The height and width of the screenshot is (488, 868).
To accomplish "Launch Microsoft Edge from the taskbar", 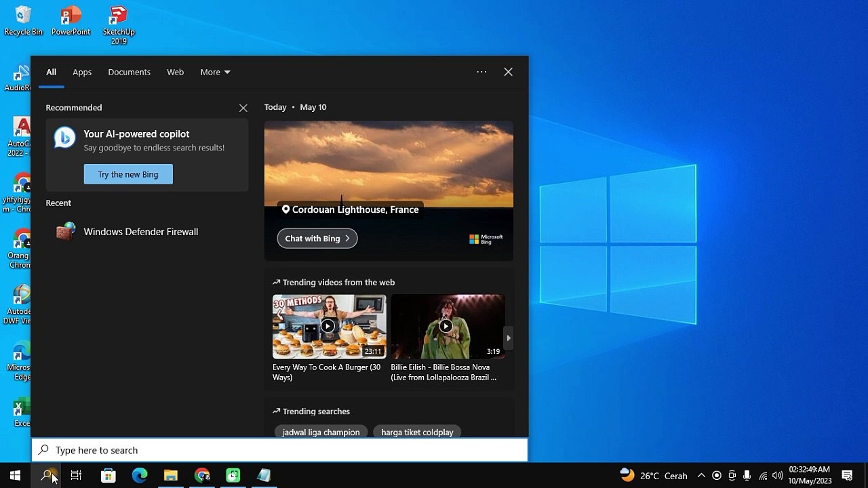I will (140, 475).
